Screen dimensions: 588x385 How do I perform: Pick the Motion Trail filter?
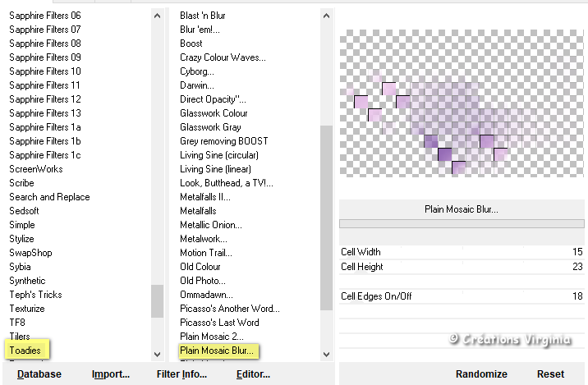(x=205, y=253)
